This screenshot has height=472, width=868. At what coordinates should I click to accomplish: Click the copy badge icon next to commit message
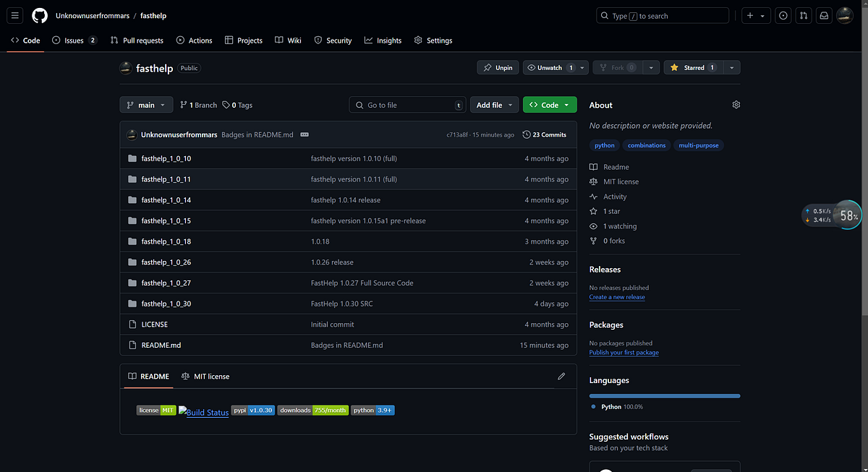304,134
